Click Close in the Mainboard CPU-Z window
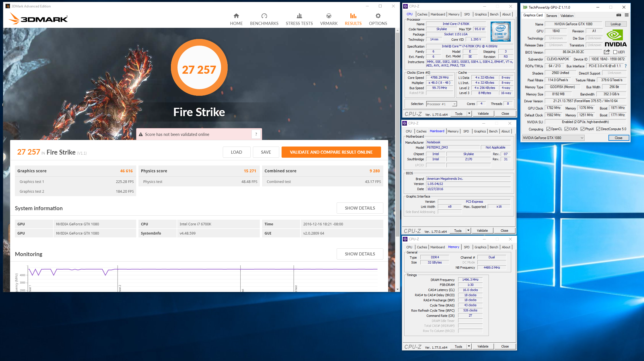The width and height of the screenshot is (644, 361). [x=504, y=231]
